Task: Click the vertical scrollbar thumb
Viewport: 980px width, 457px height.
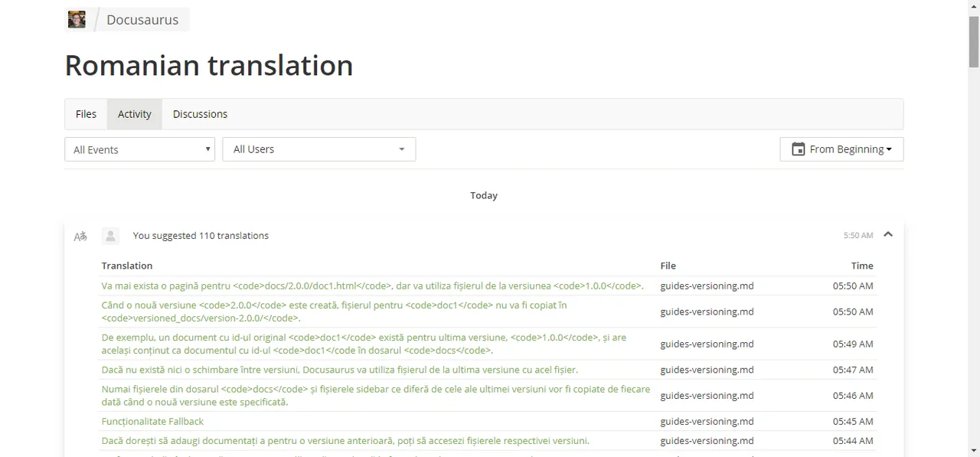Action: coord(973,41)
